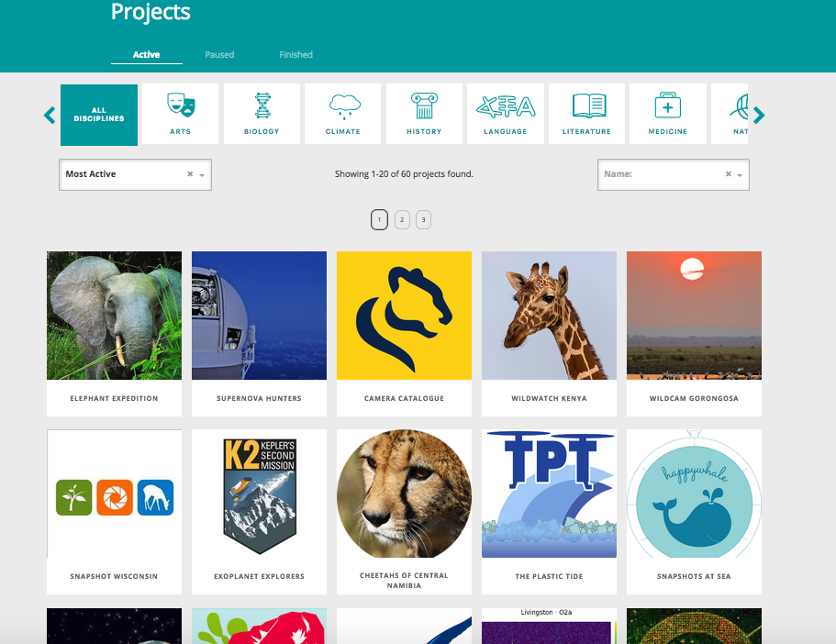Select the partially visible Nature discipline icon
836x644 pixels.
click(x=739, y=106)
